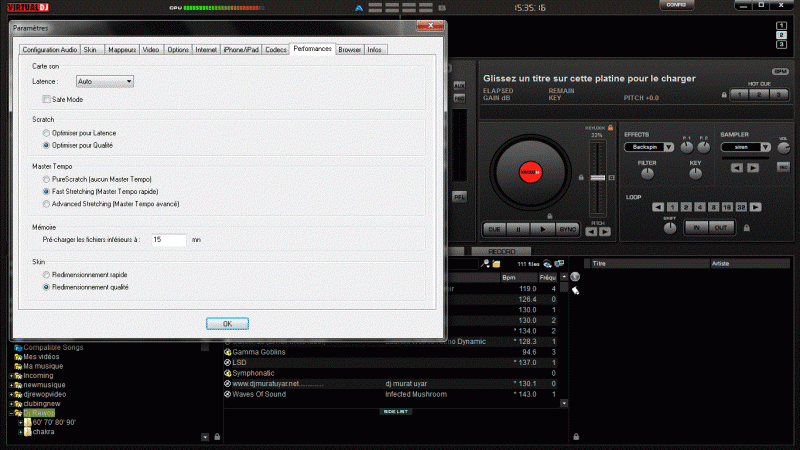Collapse the Dj Rewop folder
The height and width of the screenshot is (450, 800).
click(11, 413)
